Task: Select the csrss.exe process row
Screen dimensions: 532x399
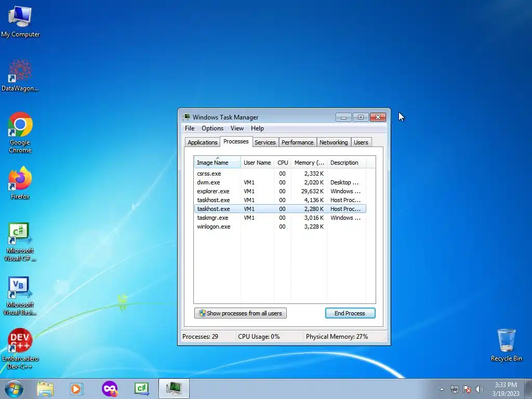Action: (280, 174)
